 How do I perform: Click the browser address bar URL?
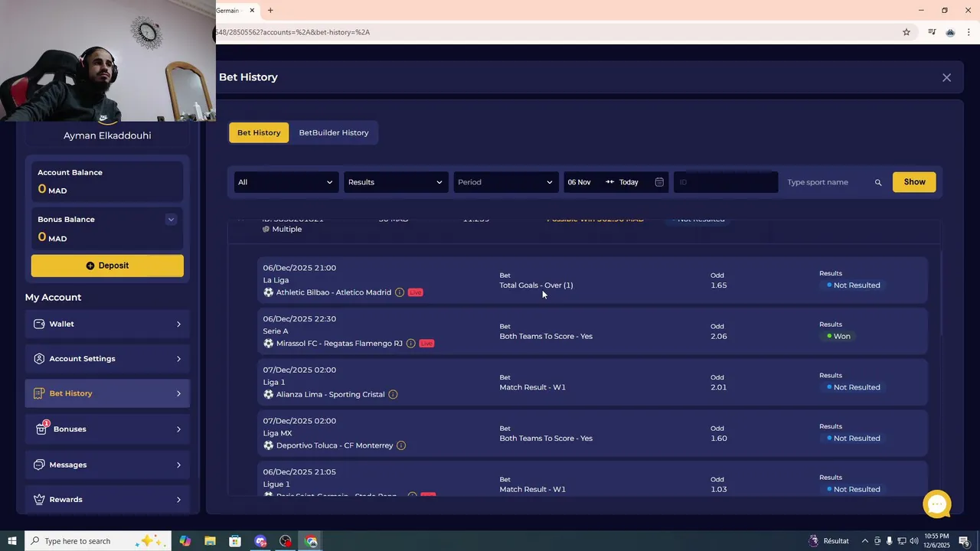pos(293,32)
